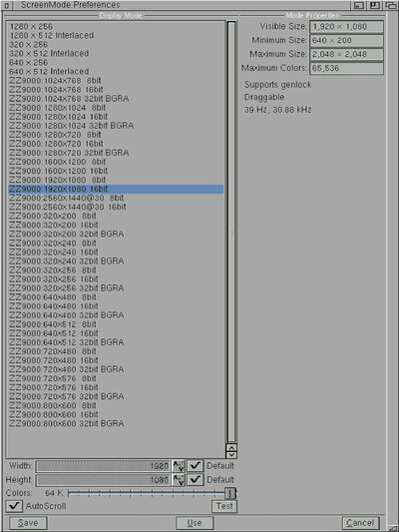
Task: Select mode 640 × 512 Interlaced
Action: (x=116, y=72)
